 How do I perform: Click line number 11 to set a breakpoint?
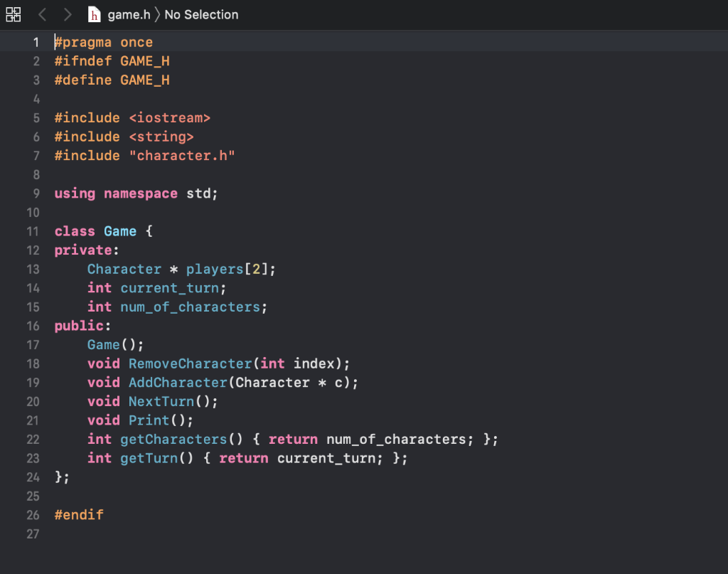(x=32, y=231)
